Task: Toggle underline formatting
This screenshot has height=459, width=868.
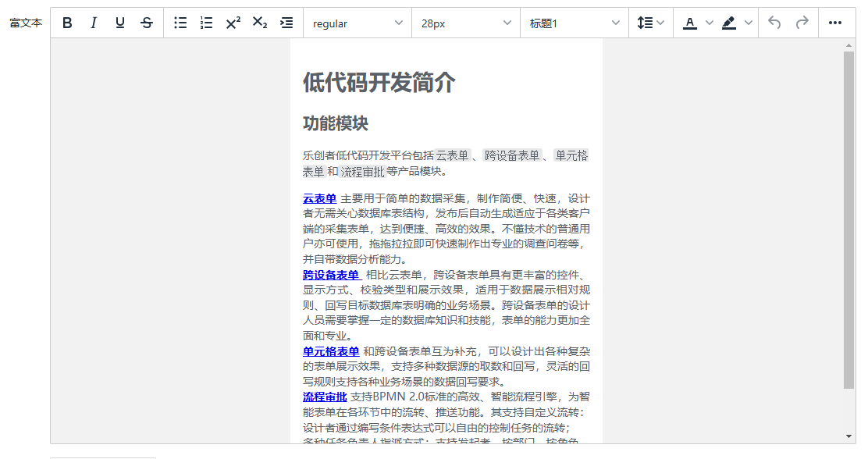Action: (120, 23)
